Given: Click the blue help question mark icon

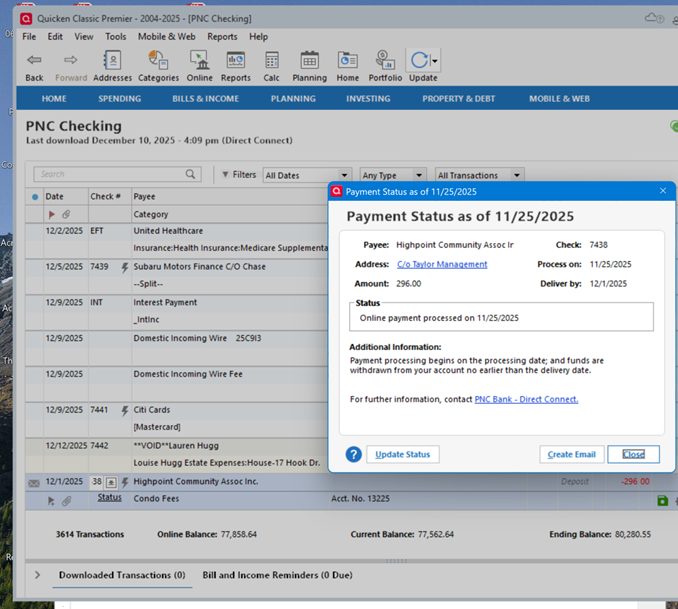Looking at the screenshot, I should [353, 454].
